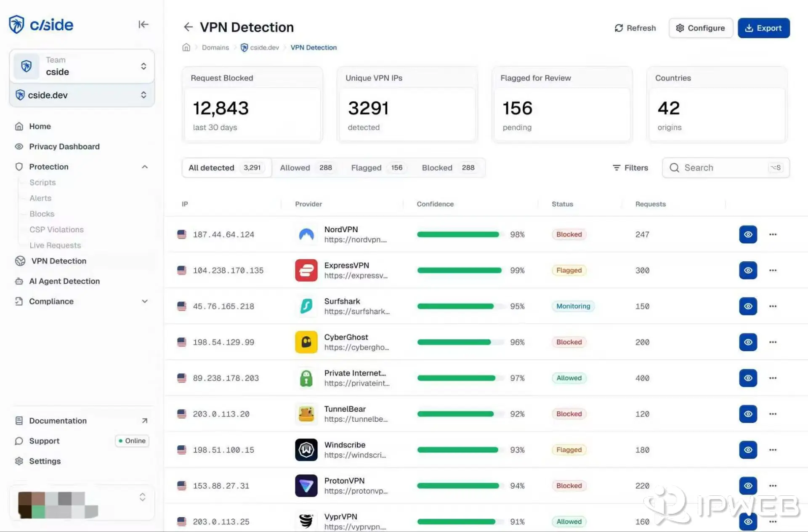View details eye for ExpressVPN row
This screenshot has width=808, height=532.
[x=748, y=270]
